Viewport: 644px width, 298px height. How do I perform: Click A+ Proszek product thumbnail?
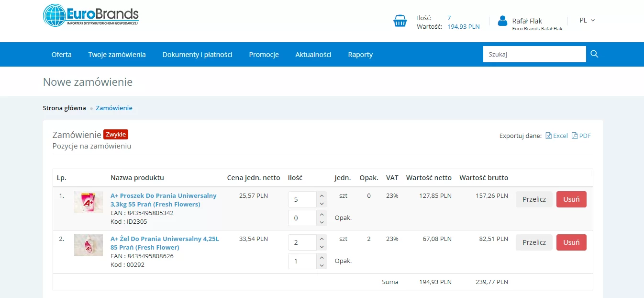pyautogui.click(x=89, y=202)
